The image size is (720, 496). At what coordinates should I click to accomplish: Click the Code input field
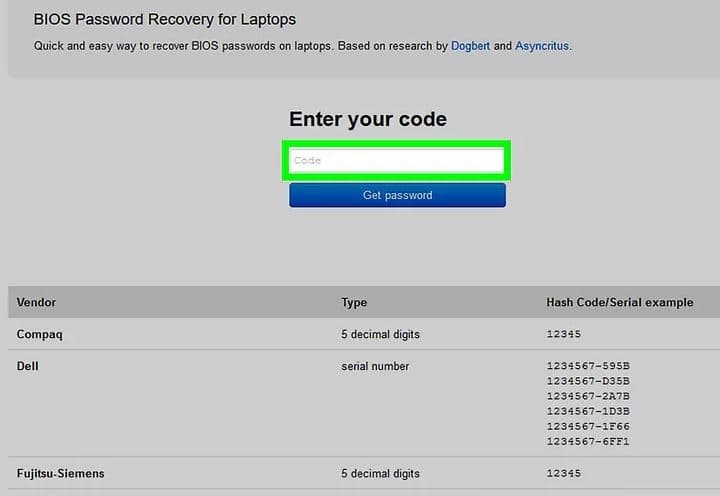pos(397,160)
